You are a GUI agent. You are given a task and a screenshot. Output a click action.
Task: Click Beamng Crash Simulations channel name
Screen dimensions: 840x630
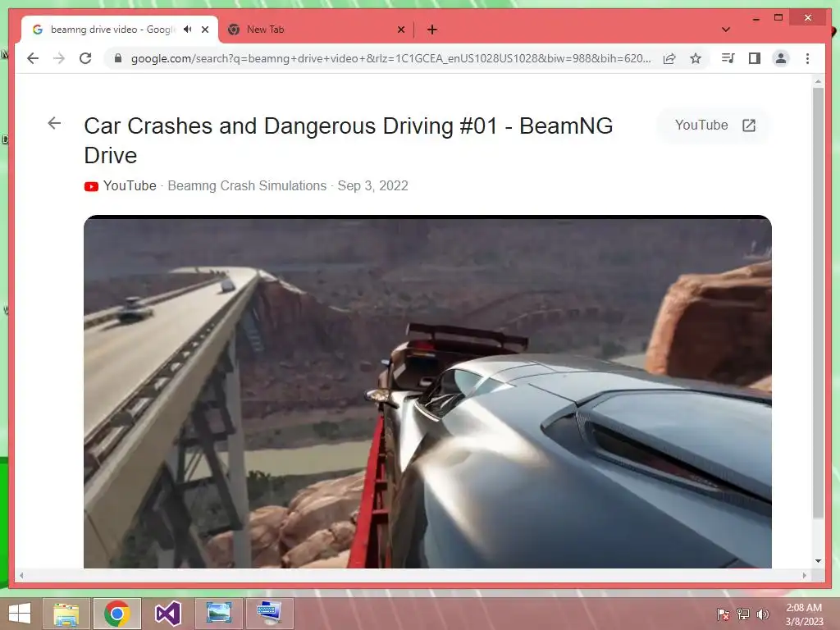click(x=247, y=185)
